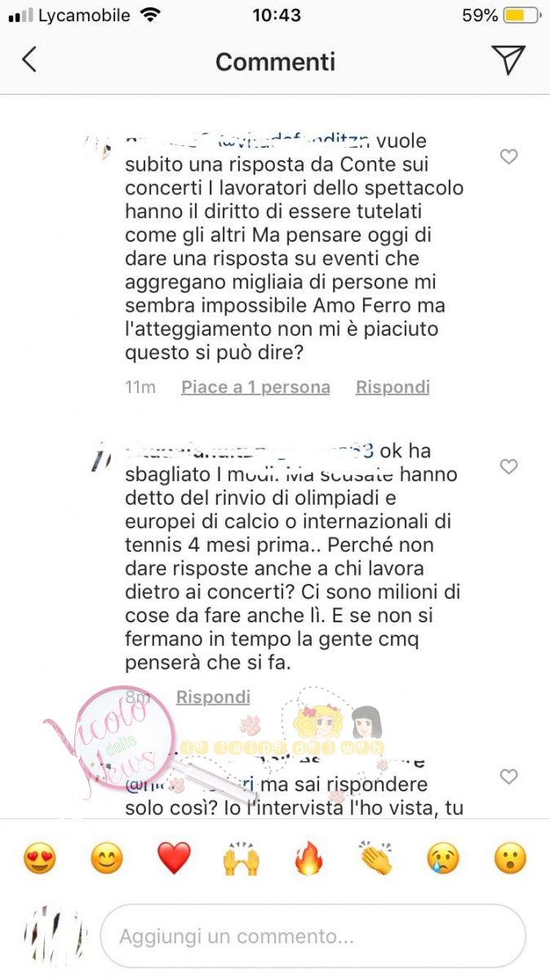Like the comment about olimpiadi rinvio
550x980 pixels.
508,466
